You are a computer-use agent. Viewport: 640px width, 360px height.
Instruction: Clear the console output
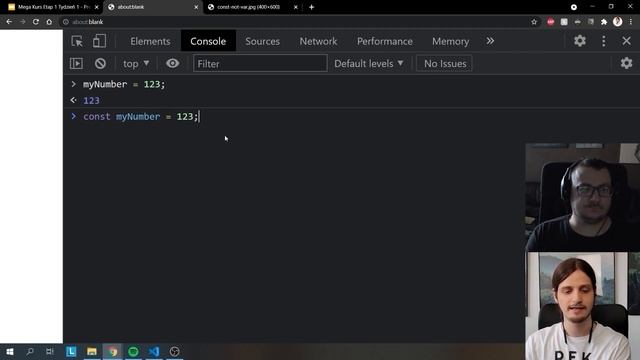(x=100, y=63)
